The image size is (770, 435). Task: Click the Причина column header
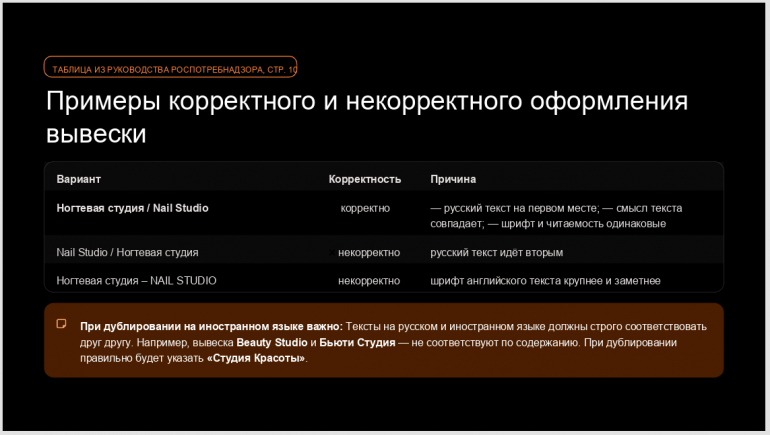pos(452,179)
